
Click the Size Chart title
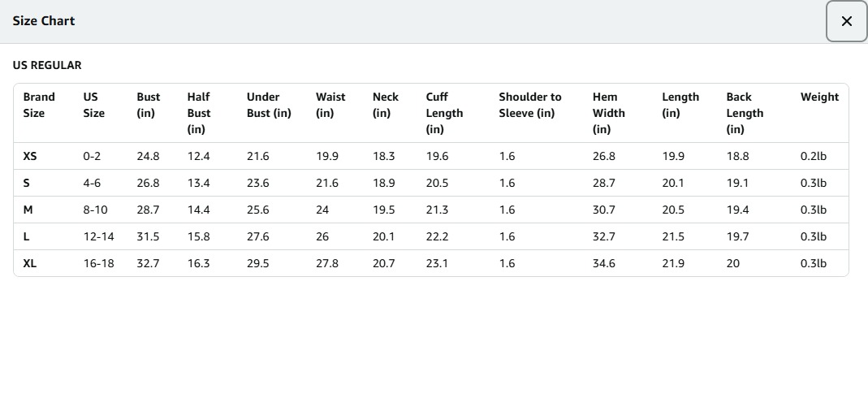44,21
